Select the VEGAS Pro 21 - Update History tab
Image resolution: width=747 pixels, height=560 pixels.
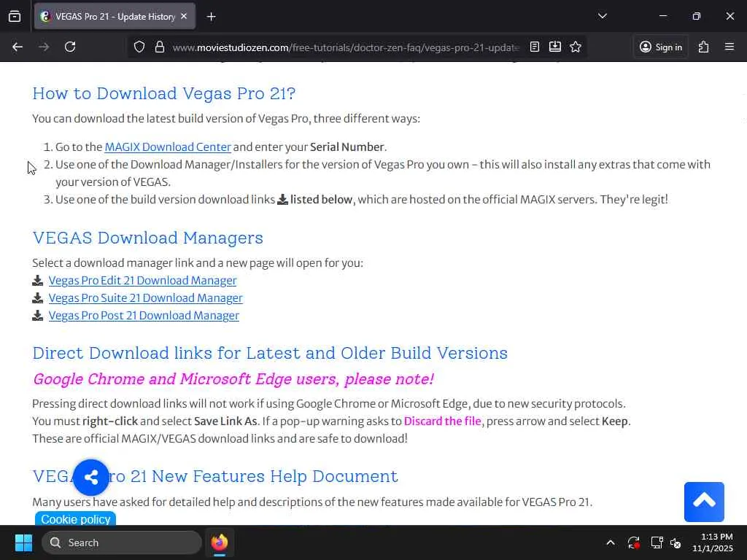pyautogui.click(x=115, y=16)
